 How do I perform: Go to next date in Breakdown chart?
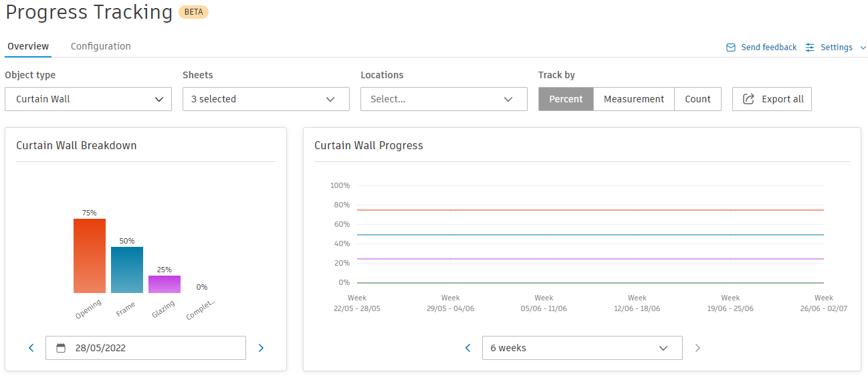click(261, 348)
